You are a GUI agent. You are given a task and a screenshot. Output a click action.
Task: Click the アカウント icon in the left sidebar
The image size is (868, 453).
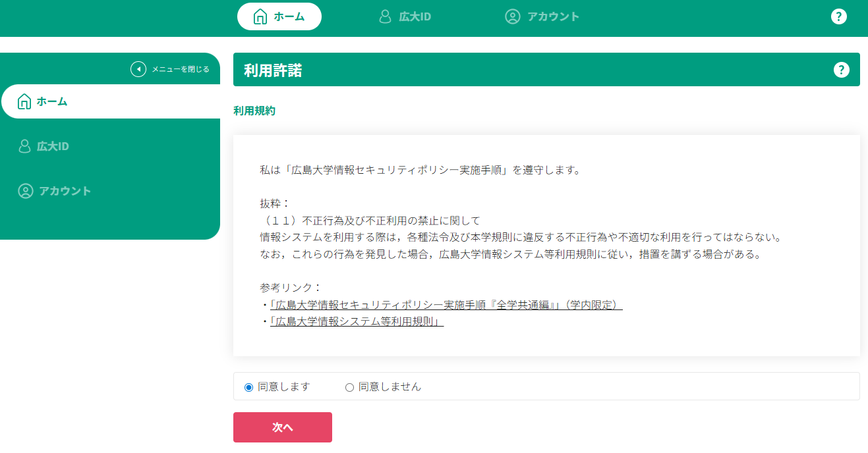point(25,191)
